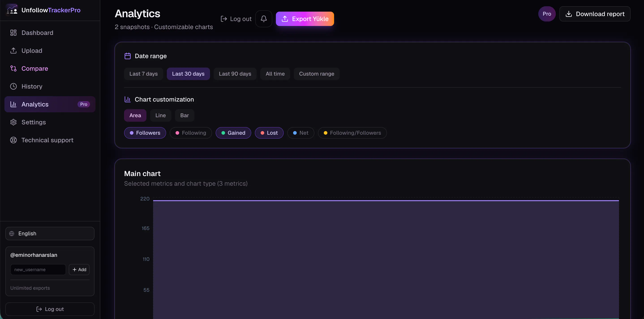Viewport: 644px width, 319px height.
Task: Click the Technical support lifebuoy icon
Action: [13, 140]
